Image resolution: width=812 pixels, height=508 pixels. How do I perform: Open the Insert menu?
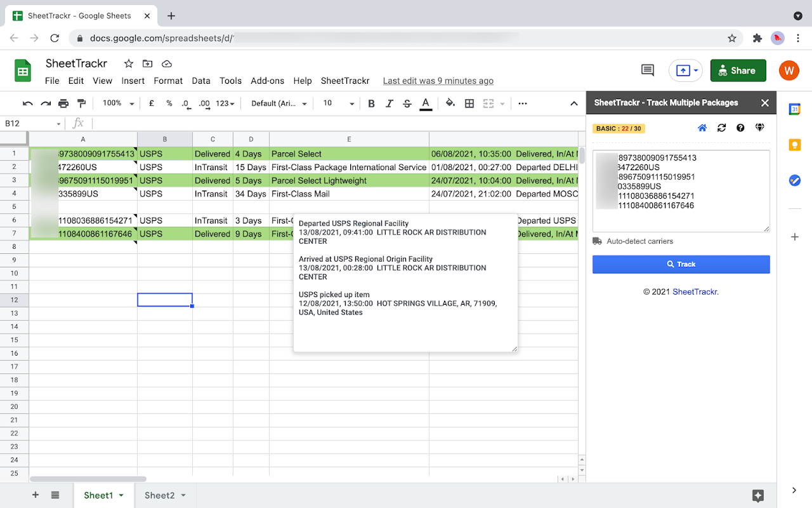pos(133,81)
